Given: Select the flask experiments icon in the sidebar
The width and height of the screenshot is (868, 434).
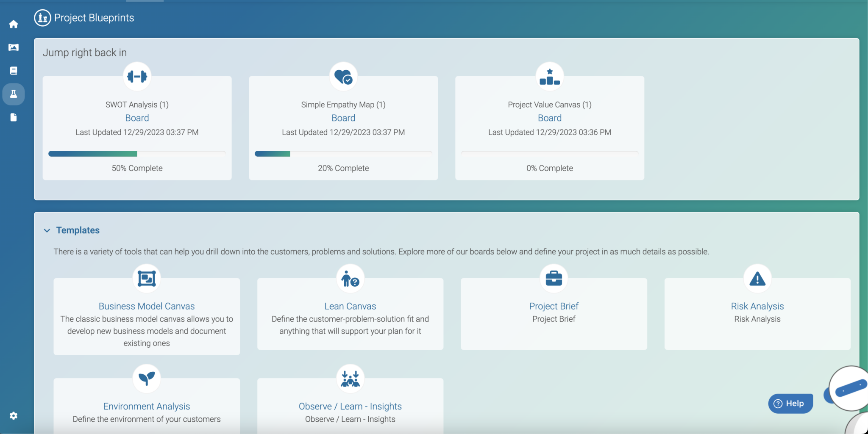Looking at the screenshot, I should pos(14,94).
